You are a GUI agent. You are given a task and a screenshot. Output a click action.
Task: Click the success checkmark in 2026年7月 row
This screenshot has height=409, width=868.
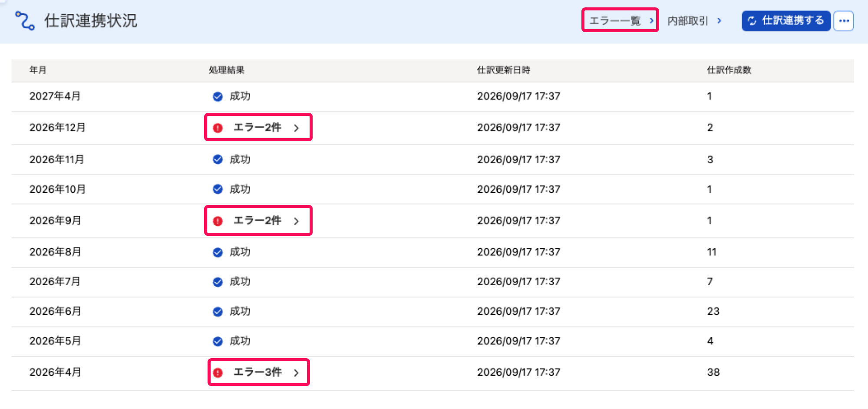point(218,282)
